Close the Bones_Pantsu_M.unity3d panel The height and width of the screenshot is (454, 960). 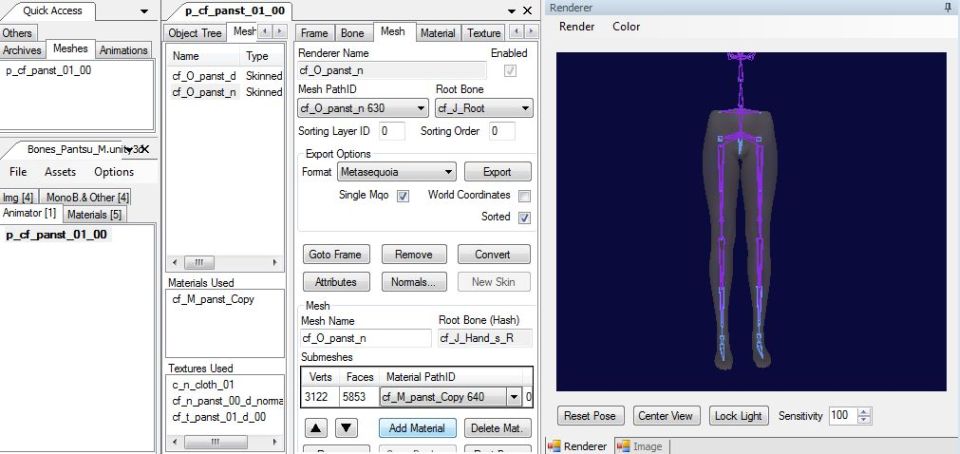pos(145,149)
